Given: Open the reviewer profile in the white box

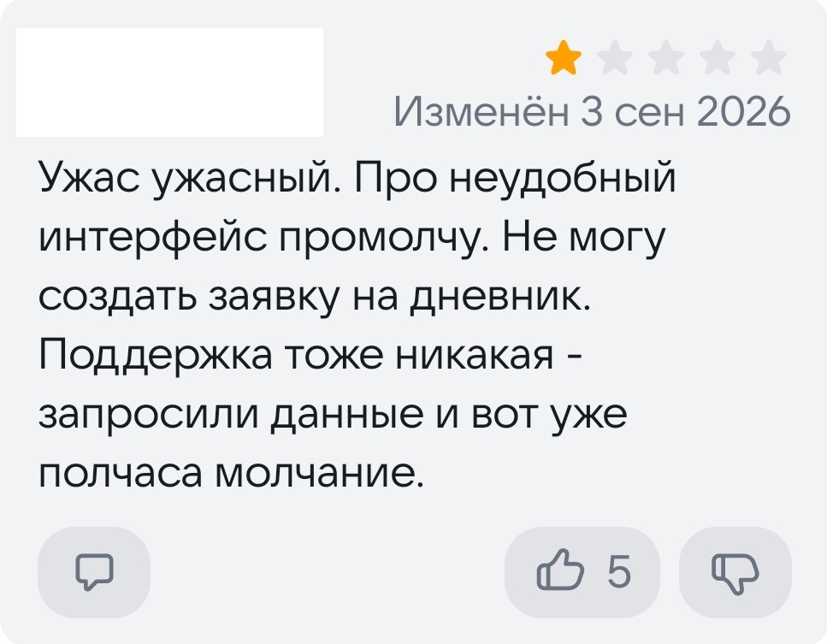Looking at the screenshot, I should pos(170,82).
